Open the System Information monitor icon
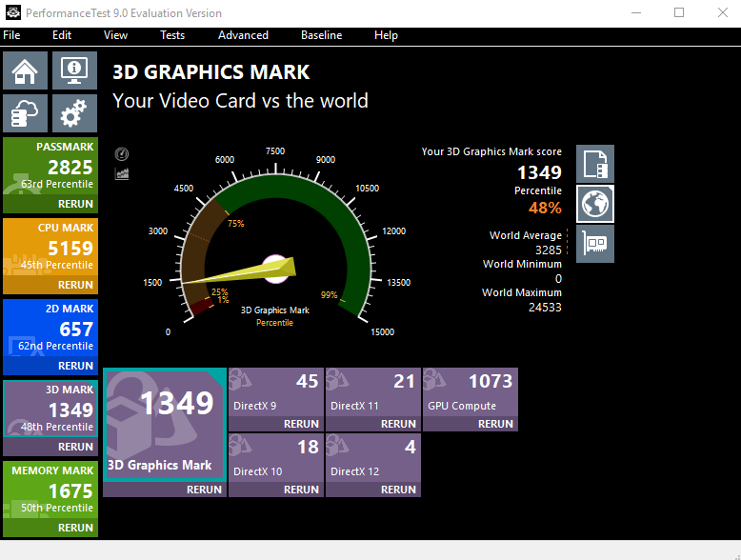 click(74, 70)
